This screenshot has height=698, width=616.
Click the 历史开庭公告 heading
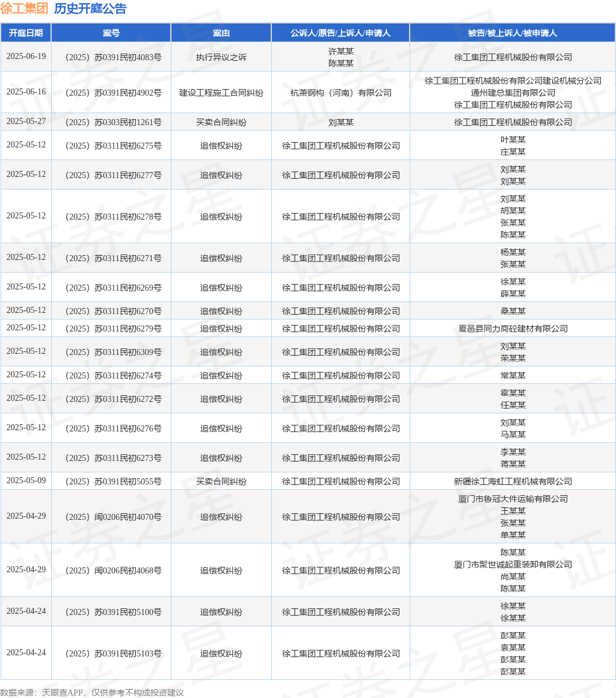click(90, 8)
